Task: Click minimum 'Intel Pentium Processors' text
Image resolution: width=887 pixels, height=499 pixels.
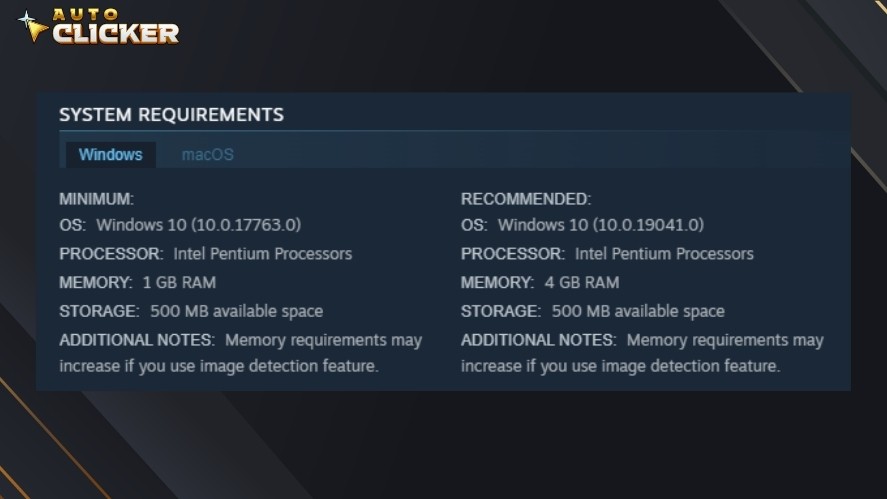Action: pyautogui.click(x=262, y=254)
